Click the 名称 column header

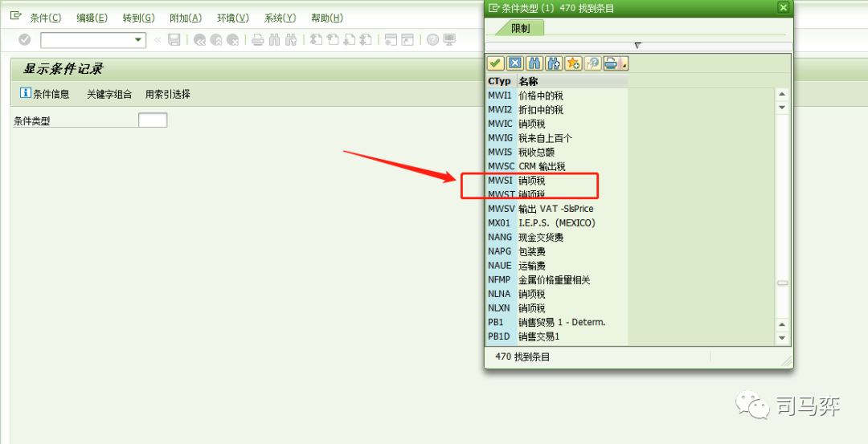[572, 81]
